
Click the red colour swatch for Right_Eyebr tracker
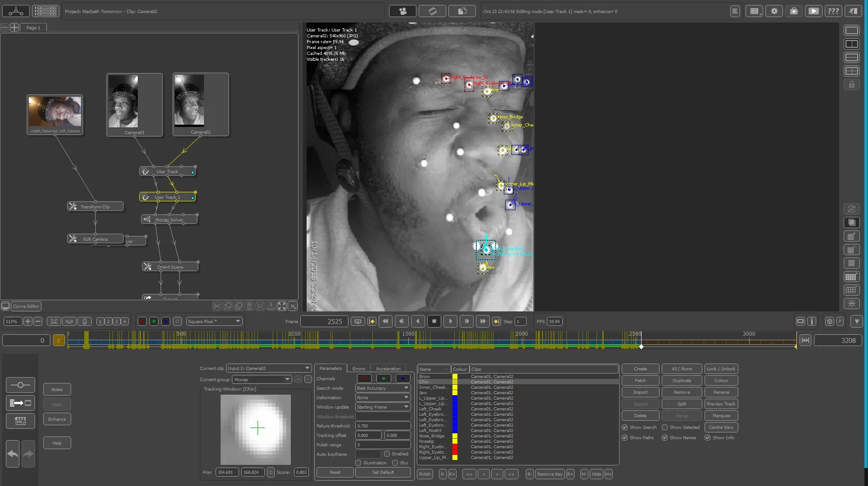point(455,447)
